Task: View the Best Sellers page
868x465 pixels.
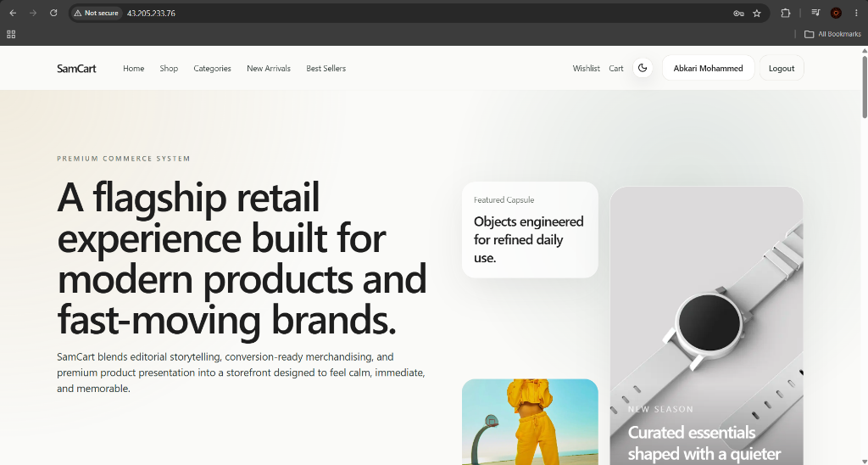Action: coord(326,68)
